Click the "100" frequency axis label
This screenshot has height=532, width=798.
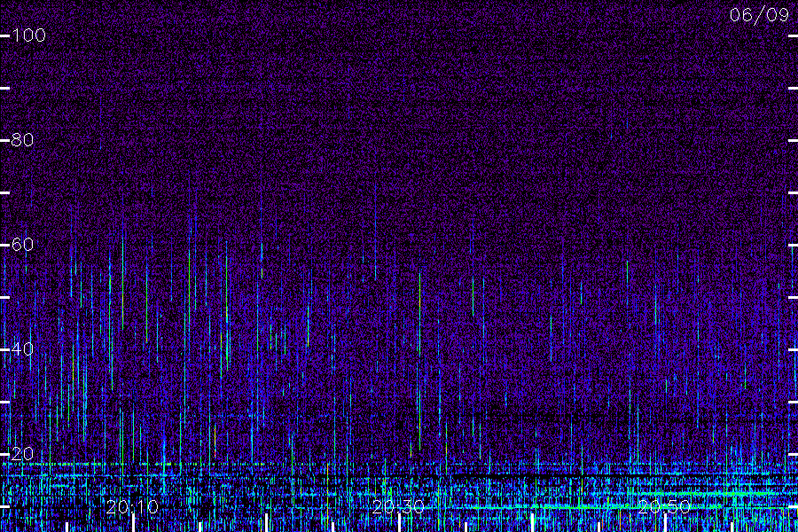tap(28, 35)
